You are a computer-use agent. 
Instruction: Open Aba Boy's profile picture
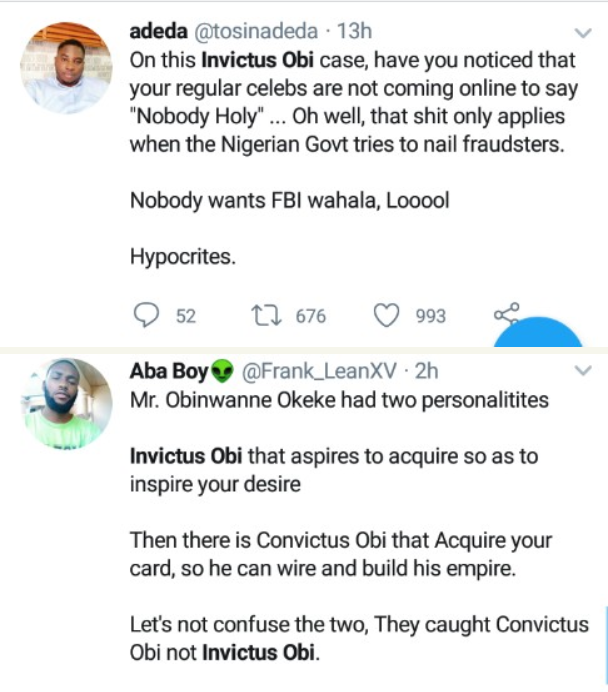(x=66, y=404)
